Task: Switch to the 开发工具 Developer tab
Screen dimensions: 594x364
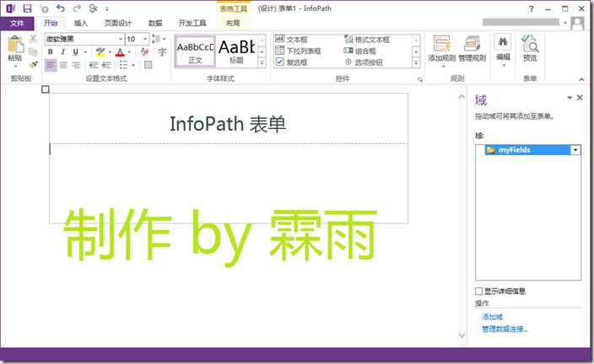Action: point(192,23)
